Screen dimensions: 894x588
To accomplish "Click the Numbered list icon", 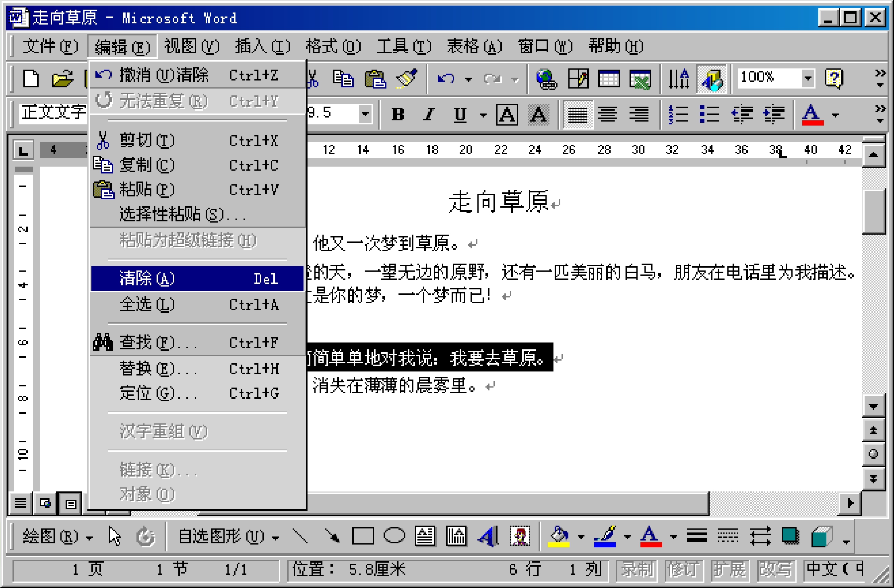I will pyautogui.click(x=678, y=114).
